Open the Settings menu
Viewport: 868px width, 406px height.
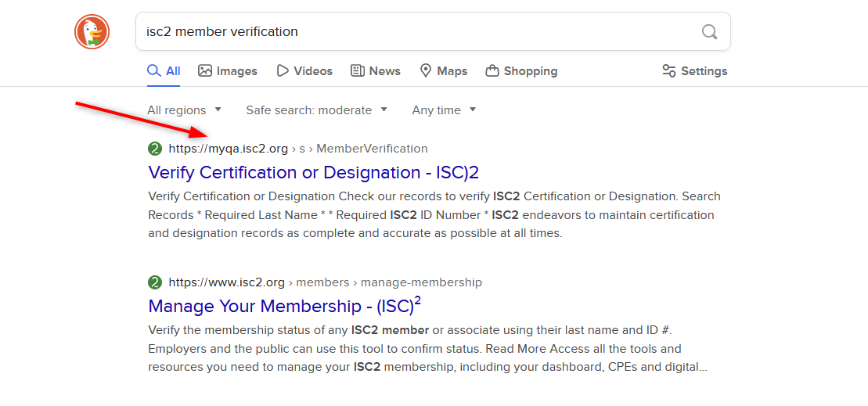[694, 71]
